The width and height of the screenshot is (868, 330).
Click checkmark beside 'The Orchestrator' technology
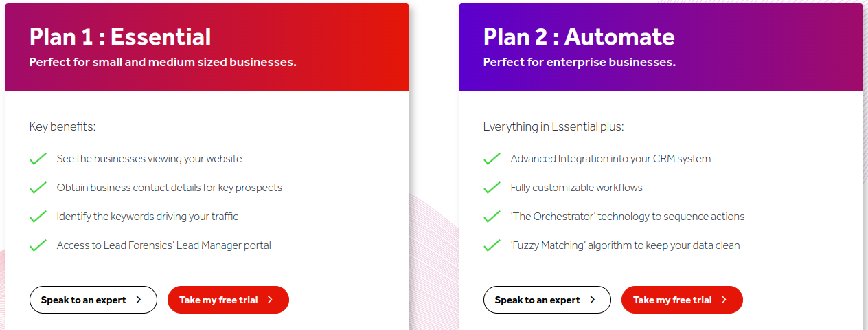[492, 217]
